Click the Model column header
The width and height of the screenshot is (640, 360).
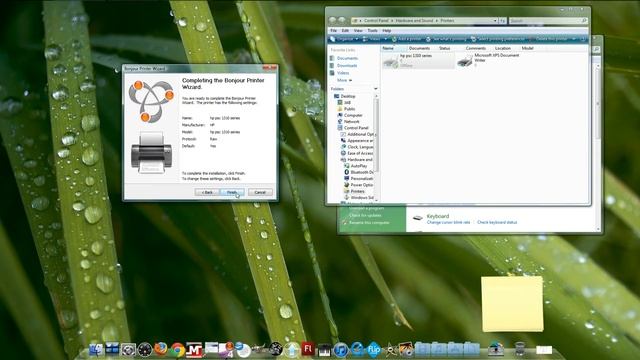click(527, 48)
